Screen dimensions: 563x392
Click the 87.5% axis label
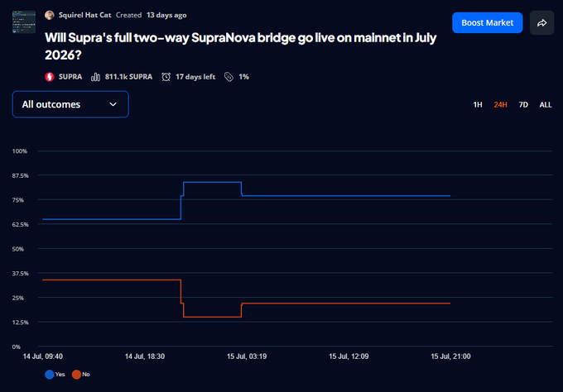(x=20, y=175)
